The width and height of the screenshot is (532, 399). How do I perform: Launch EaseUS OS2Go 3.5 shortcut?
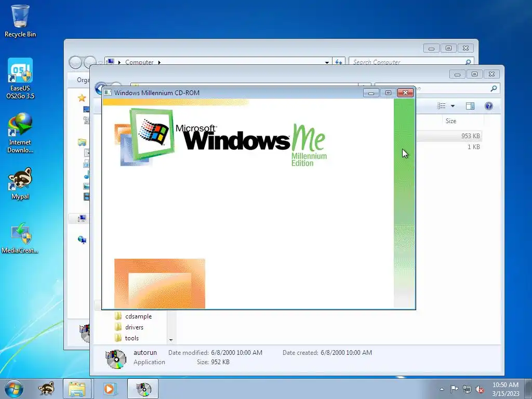[20, 78]
